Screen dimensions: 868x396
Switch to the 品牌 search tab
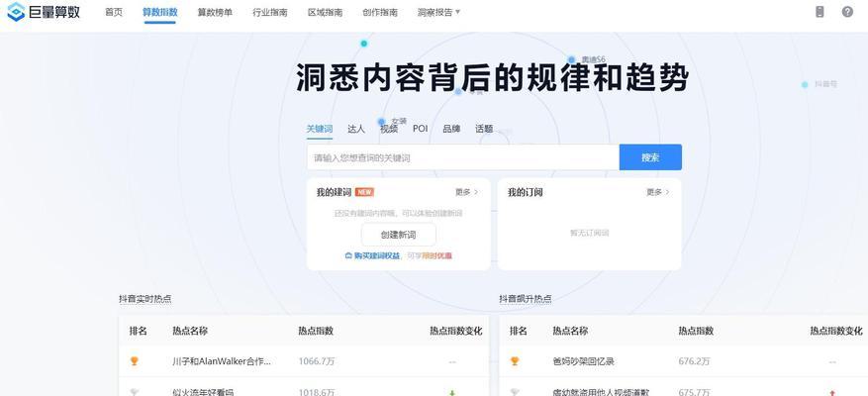pyautogui.click(x=451, y=129)
